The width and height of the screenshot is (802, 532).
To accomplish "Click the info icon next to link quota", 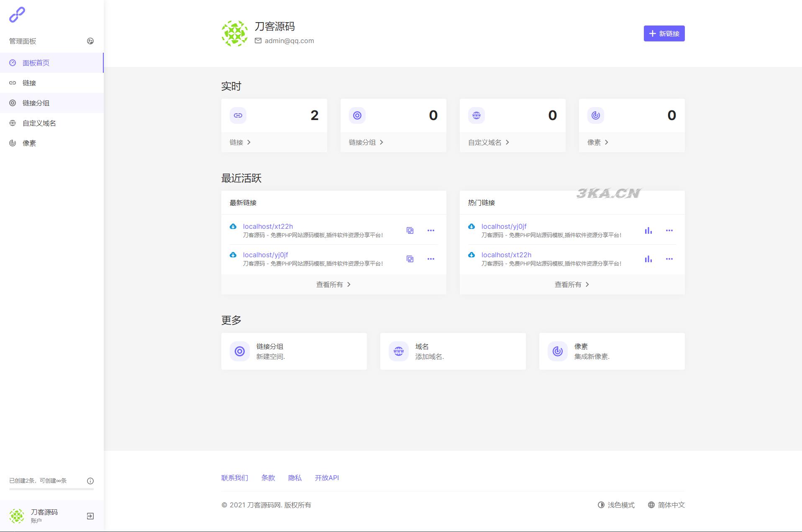I will (x=90, y=481).
